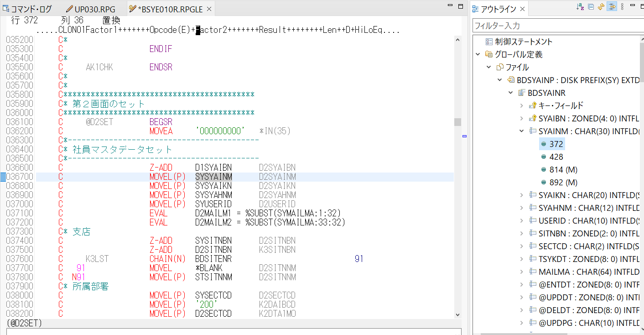The height and width of the screenshot is (335, 644).
Task: Click the BDSYAINR record format icon
Action: click(x=521, y=93)
